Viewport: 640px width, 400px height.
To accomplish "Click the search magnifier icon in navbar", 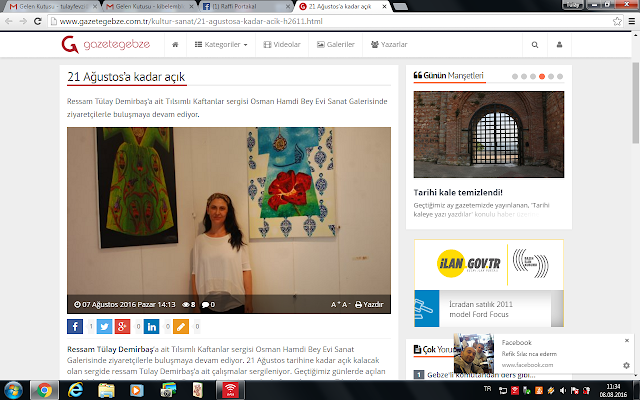I will tap(535, 44).
